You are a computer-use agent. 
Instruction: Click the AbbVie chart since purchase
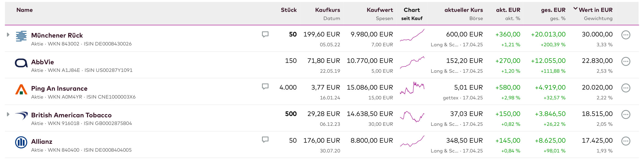tap(412, 62)
